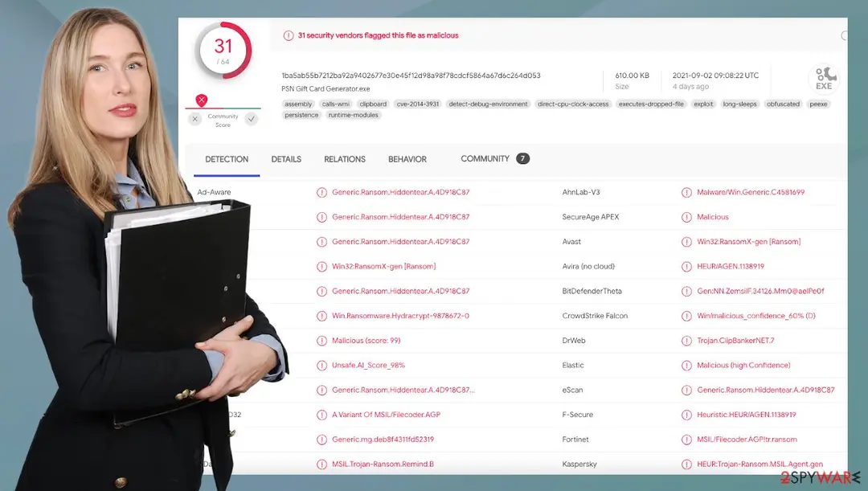Vote file safe with checkmark icon

tap(252, 118)
